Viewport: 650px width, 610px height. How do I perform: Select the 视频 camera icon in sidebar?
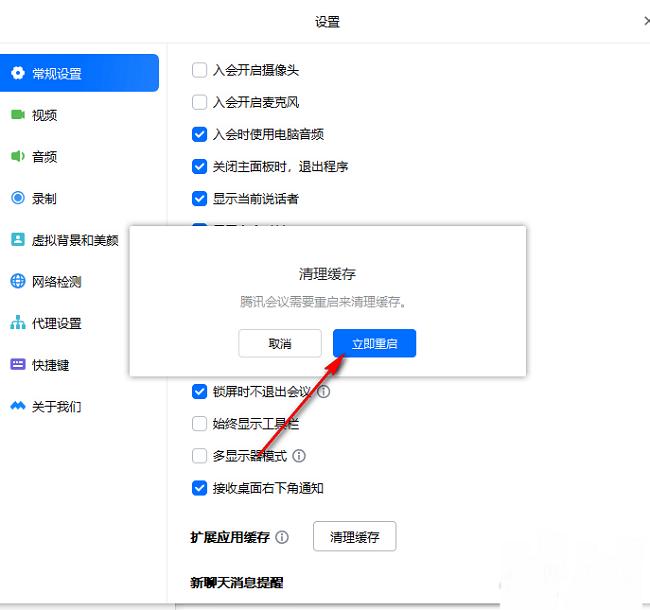[x=18, y=115]
